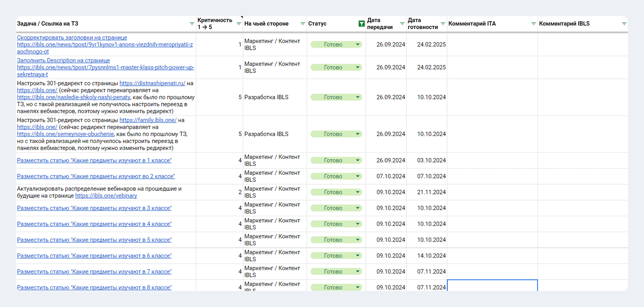The width and height of the screenshot is (644, 307).
Task: Select Комментарий IBLS cell in first row
Action: (x=582, y=45)
